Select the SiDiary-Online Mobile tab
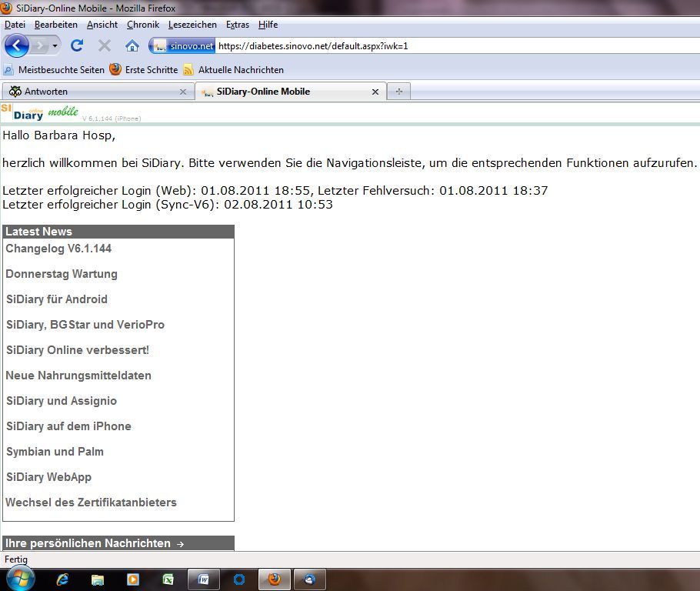 point(291,92)
